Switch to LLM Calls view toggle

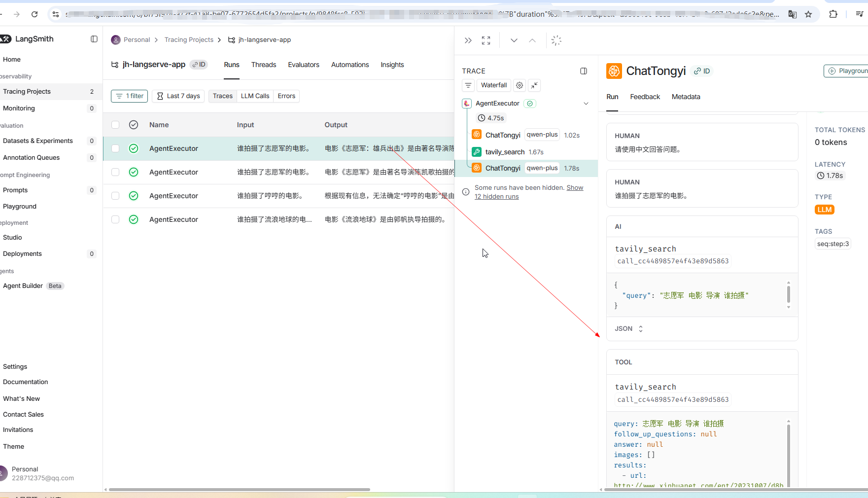point(255,96)
